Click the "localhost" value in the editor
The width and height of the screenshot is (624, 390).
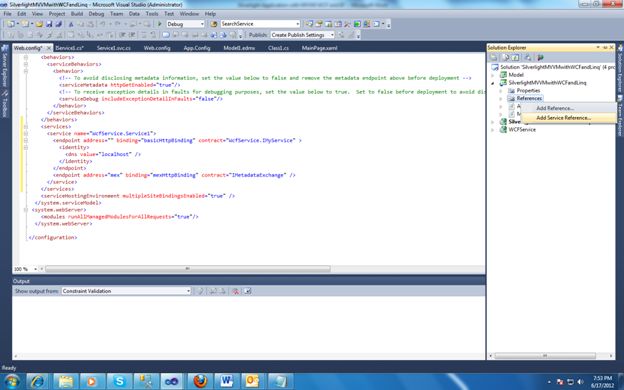(x=115, y=154)
